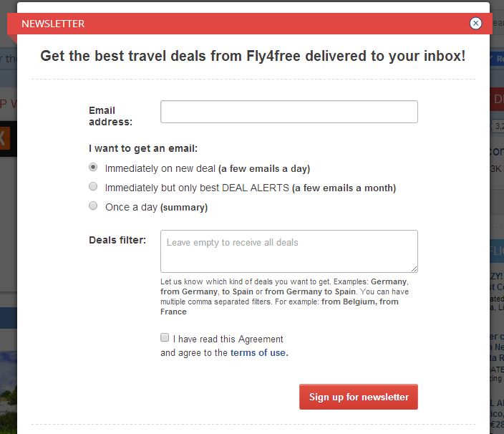Click the Deals filter textarea resize handle
Image resolution: width=504 pixels, height=434 pixels.
(x=414, y=269)
